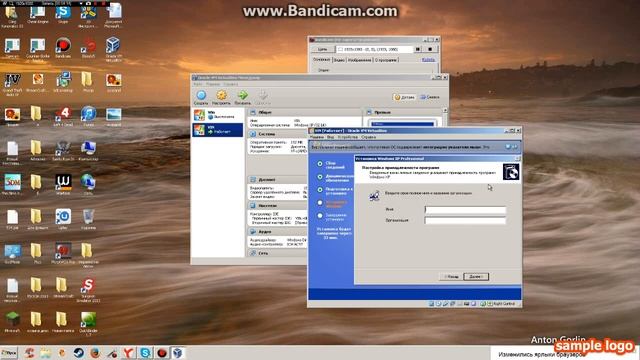The height and width of the screenshot is (360, 640).
Task: Open the Recycle Bin desktop icon
Action: (88, 219)
